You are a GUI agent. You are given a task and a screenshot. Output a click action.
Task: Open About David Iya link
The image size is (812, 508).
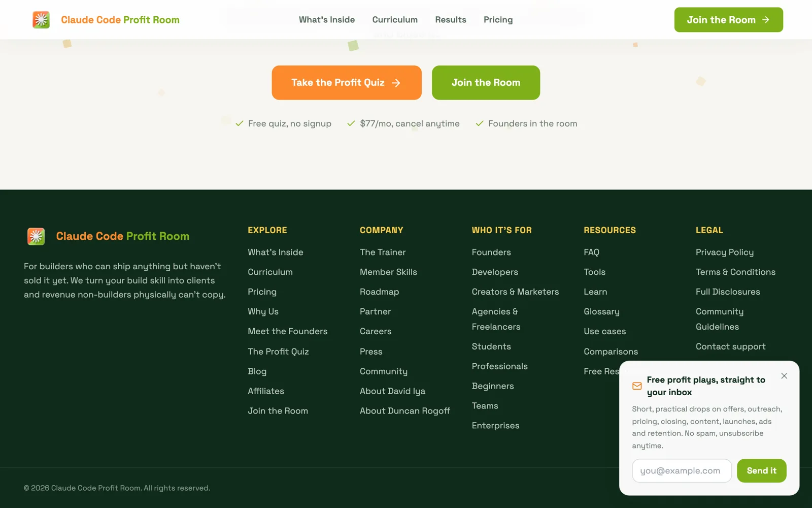click(392, 391)
